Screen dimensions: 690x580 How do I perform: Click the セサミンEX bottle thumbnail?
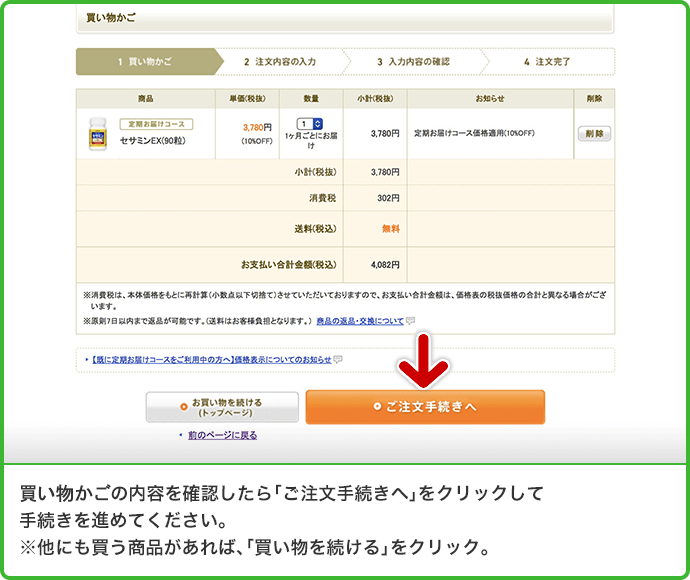98,134
